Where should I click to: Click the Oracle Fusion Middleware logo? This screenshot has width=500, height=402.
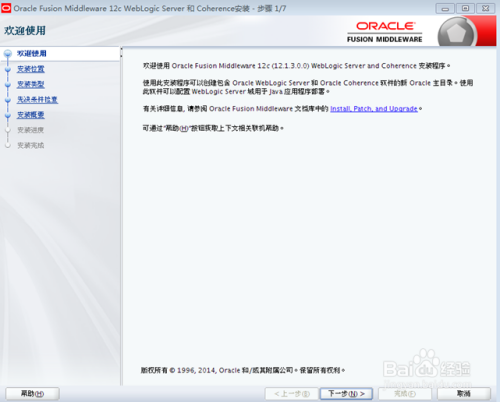(385, 32)
